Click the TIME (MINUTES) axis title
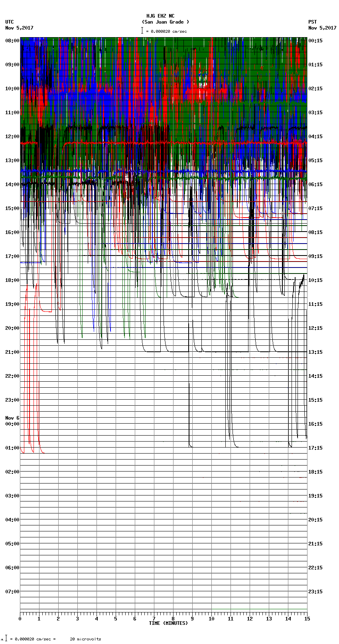Viewport: 339px width, 644px height. 168,623
